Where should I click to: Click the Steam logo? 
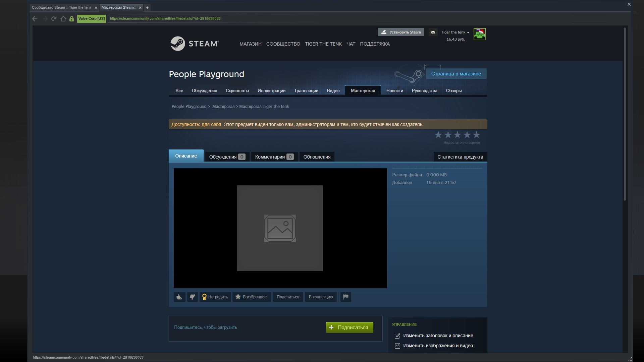pos(195,44)
